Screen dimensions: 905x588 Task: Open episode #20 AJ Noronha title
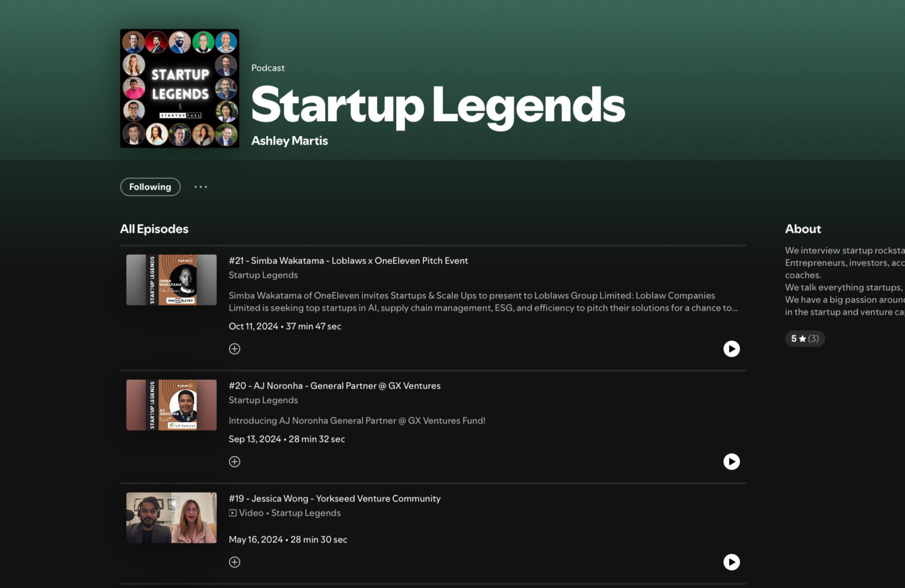click(335, 386)
